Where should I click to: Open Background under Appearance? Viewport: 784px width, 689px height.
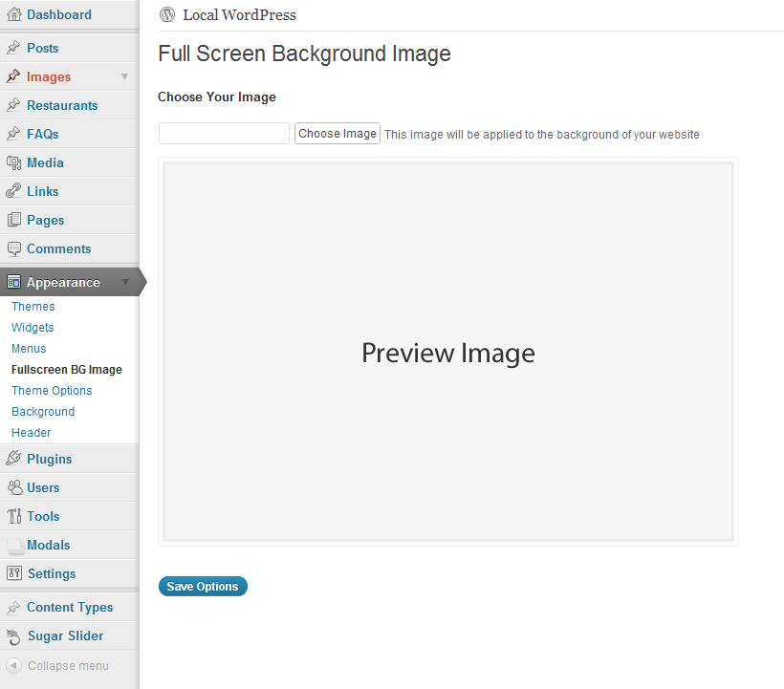tap(43, 411)
